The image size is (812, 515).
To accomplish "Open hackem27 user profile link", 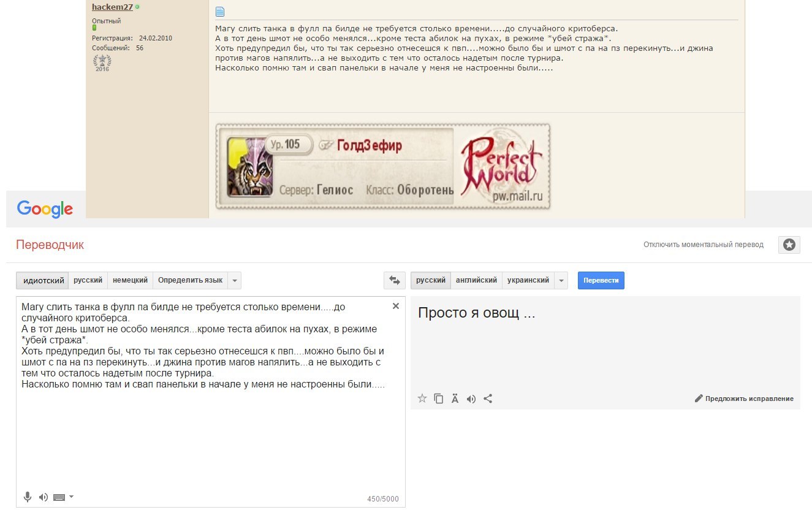I will pos(112,7).
